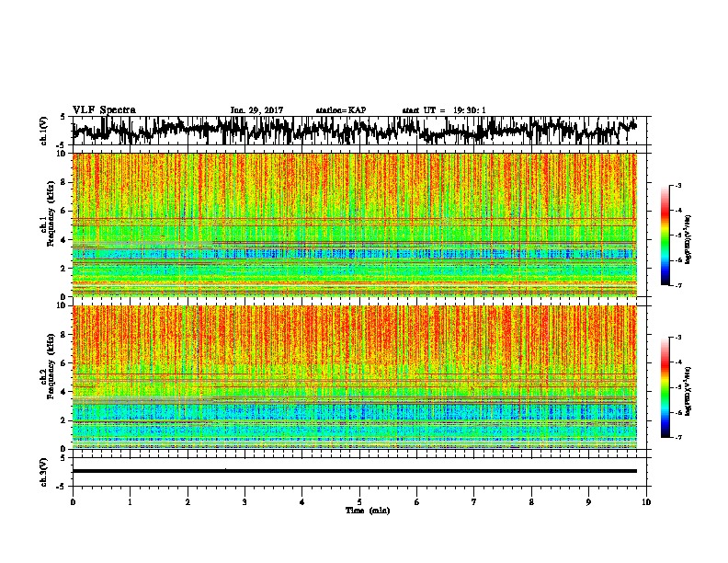Click the "0" tick label on the time axis

[x=73, y=502]
